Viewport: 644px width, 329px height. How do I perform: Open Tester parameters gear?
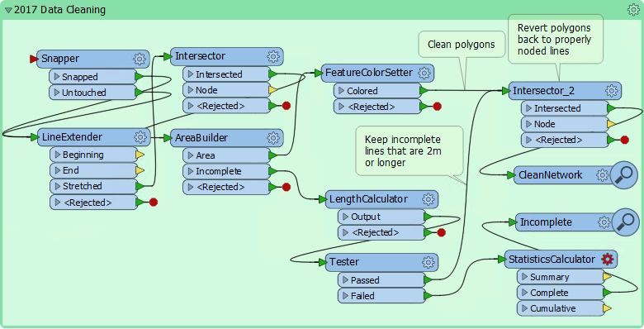pos(429,262)
